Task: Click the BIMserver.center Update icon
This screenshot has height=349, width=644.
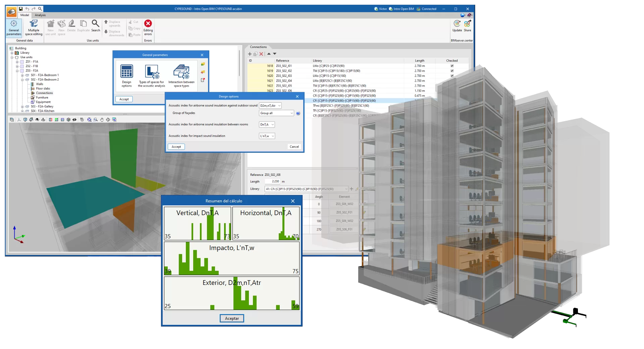Action: pyautogui.click(x=457, y=26)
